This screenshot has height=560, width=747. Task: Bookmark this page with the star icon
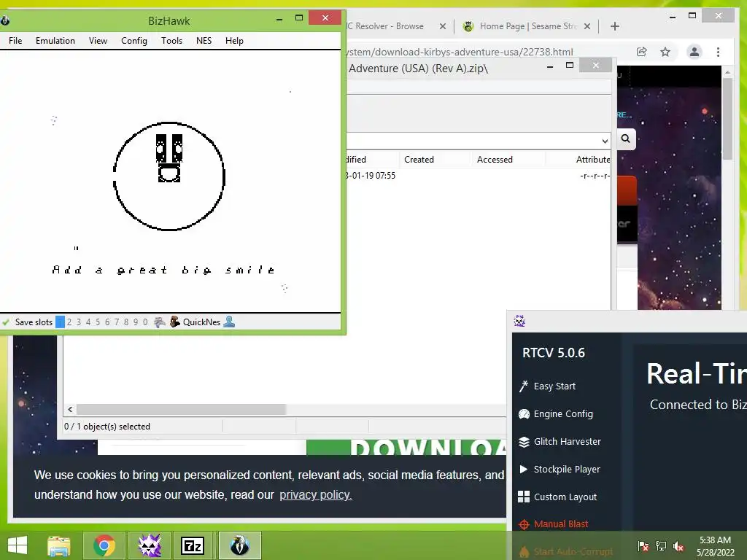665,52
